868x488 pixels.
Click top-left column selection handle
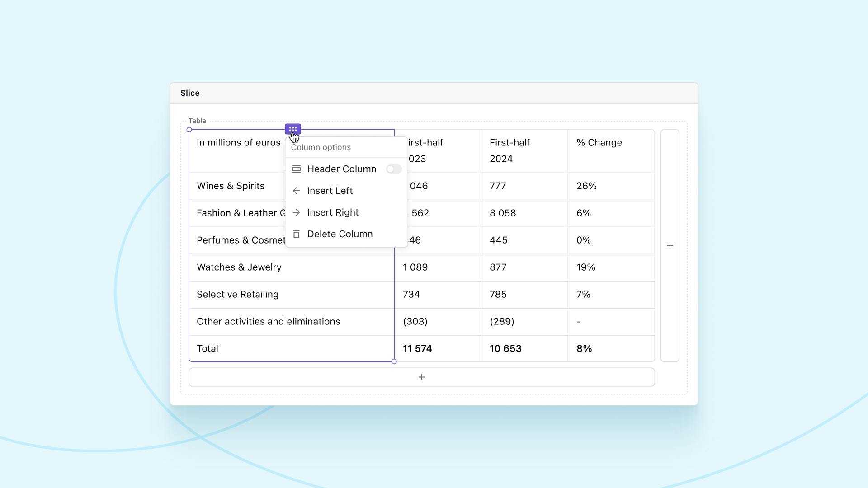(x=189, y=130)
